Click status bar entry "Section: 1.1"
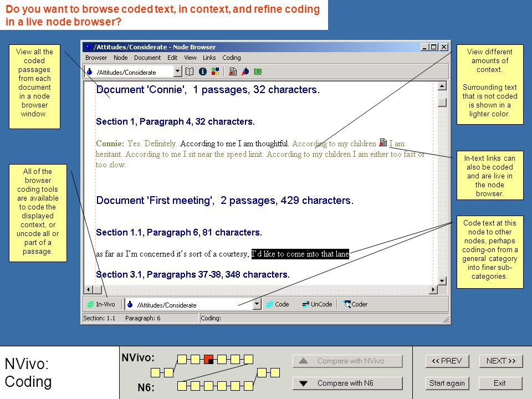 (99, 318)
